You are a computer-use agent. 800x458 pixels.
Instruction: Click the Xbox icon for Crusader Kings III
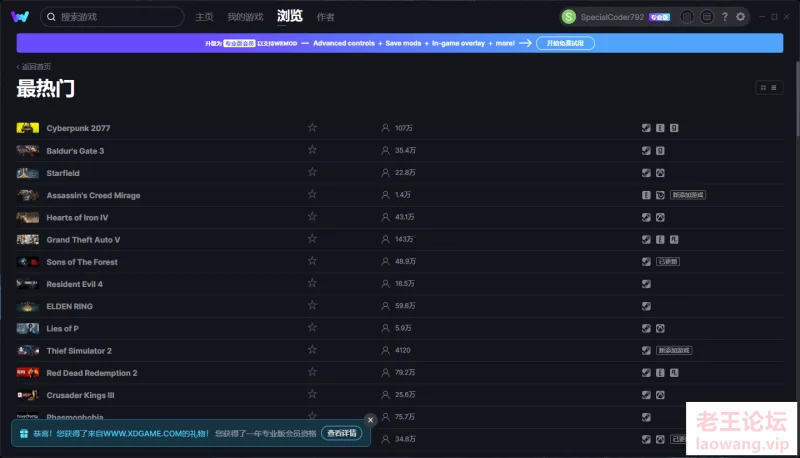[x=660, y=395]
